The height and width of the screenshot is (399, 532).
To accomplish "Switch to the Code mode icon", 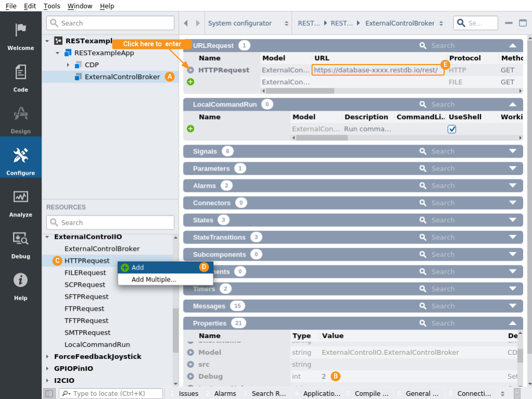I will [21, 72].
